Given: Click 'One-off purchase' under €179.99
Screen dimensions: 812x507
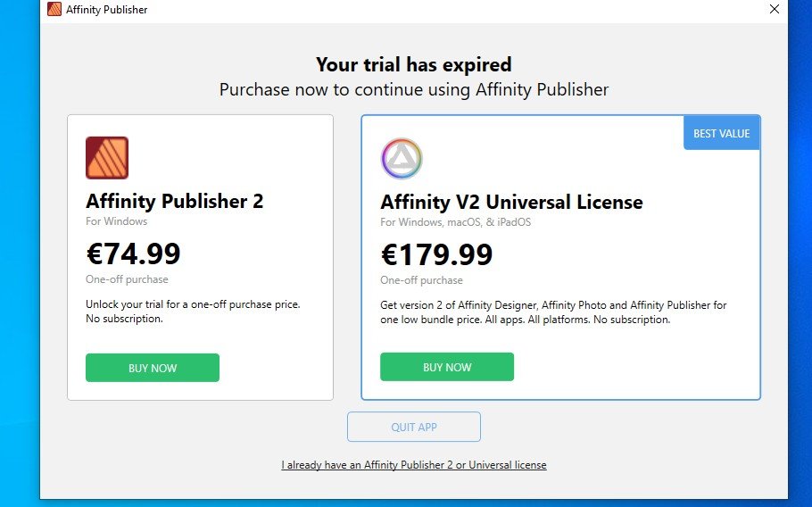Looking at the screenshot, I should click(x=421, y=280).
